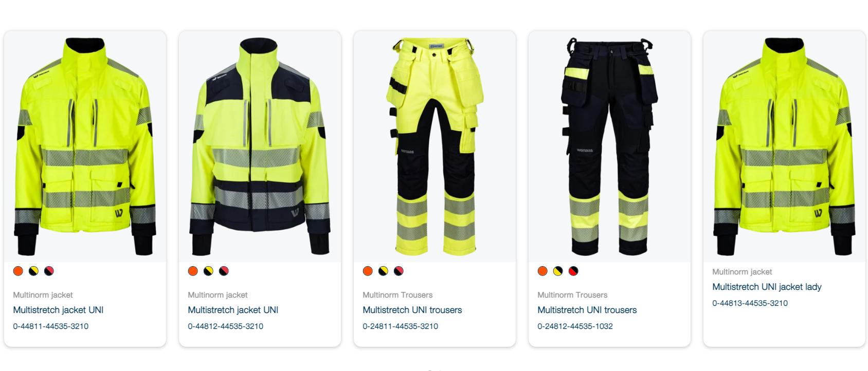Pick yellow-black swatch under yellow UNI trousers

[x=383, y=271]
